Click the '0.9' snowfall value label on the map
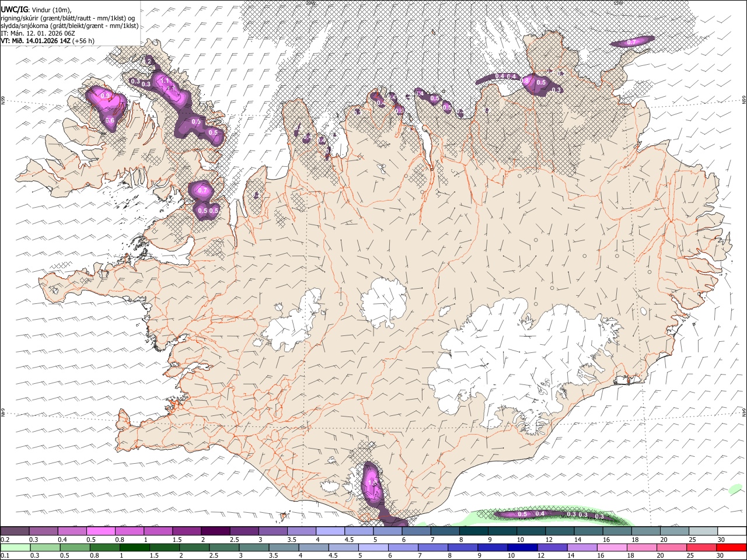The width and height of the screenshot is (747, 560). [x=106, y=96]
